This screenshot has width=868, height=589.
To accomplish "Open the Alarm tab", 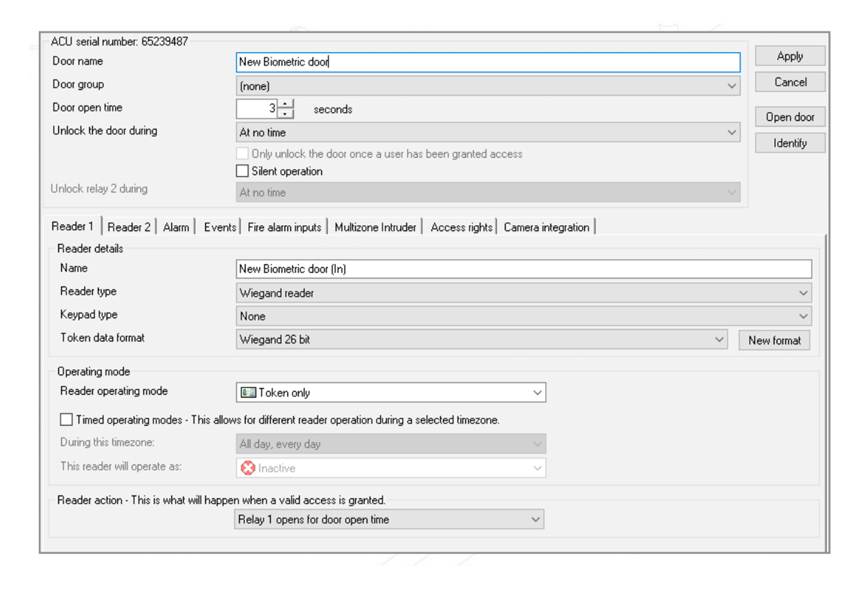I will [x=176, y=227].
